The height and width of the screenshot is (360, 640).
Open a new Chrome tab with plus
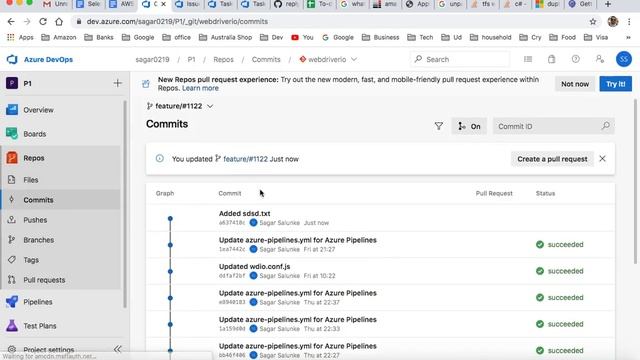pyautogui.click(x=608, y=4)
